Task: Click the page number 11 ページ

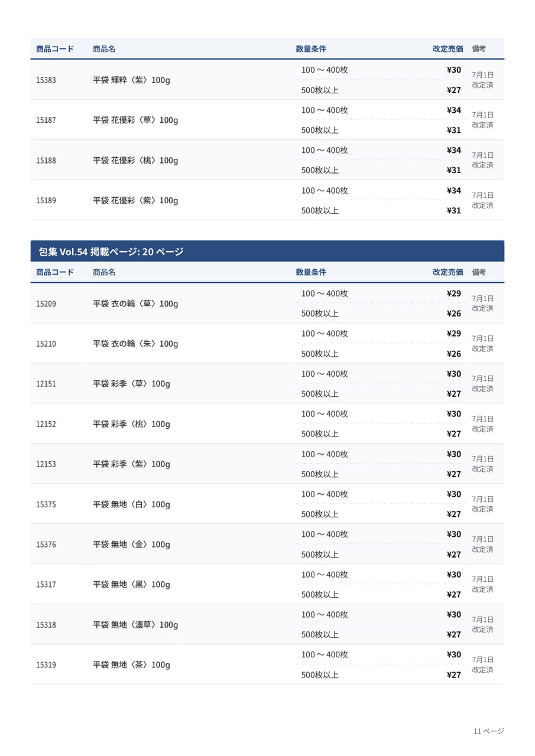Action: [488, 731]
